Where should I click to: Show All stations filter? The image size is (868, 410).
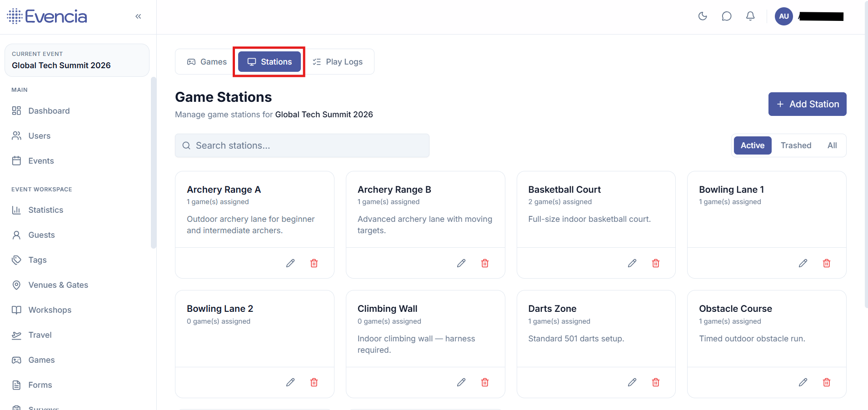[832, 145]
